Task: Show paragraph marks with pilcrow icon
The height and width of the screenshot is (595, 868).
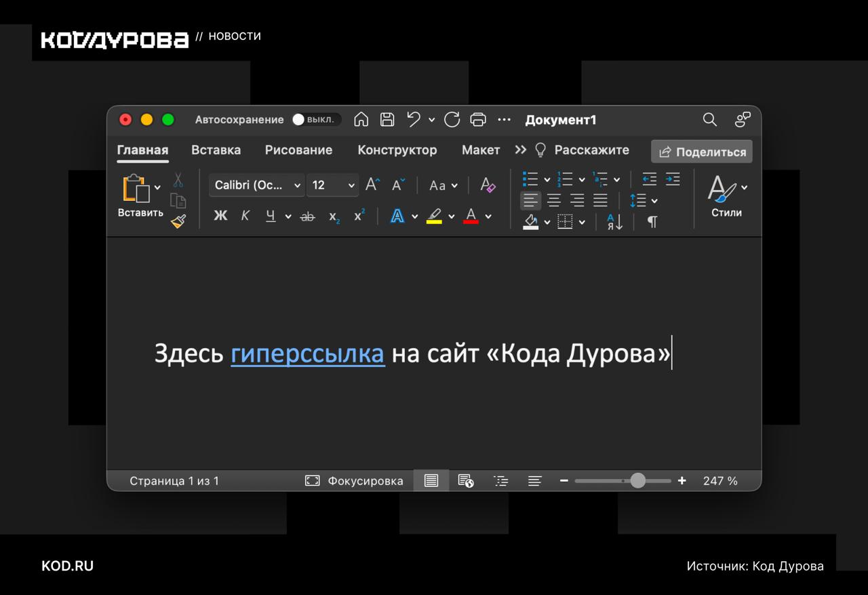Action: [652, 222]
